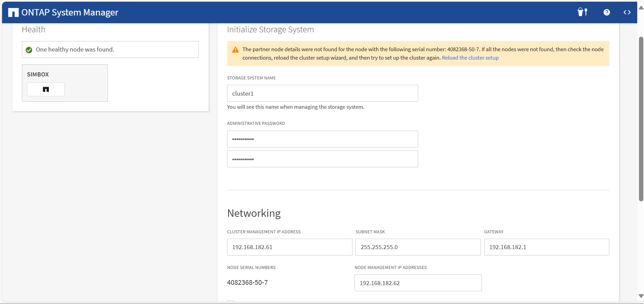This screenshot has height=304, width=644.
Task: Click the Health heading
Action: pos(33,30)
